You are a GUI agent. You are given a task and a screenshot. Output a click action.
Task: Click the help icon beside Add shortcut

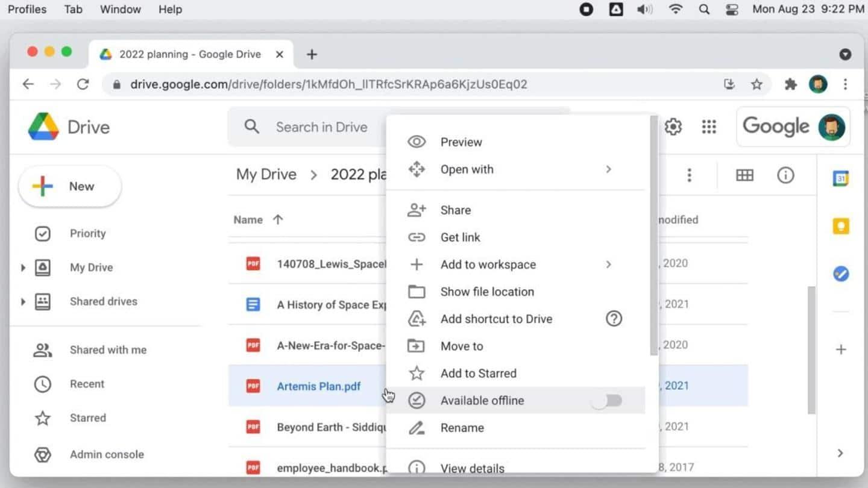pyautogui.click(x=614, y=319)
